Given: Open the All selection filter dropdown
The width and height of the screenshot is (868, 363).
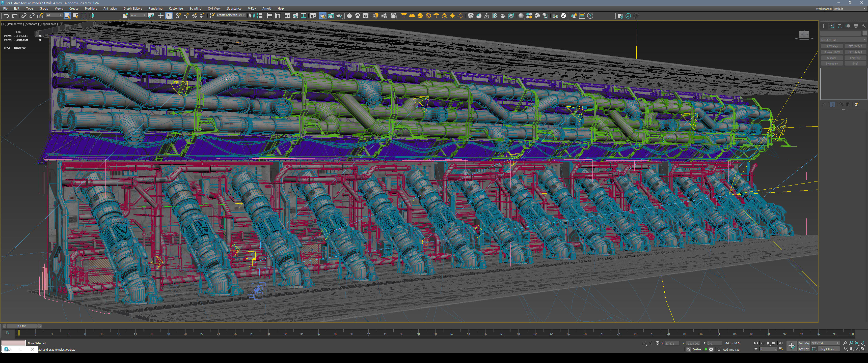Looking at the screenshot, I should [54, 15].
